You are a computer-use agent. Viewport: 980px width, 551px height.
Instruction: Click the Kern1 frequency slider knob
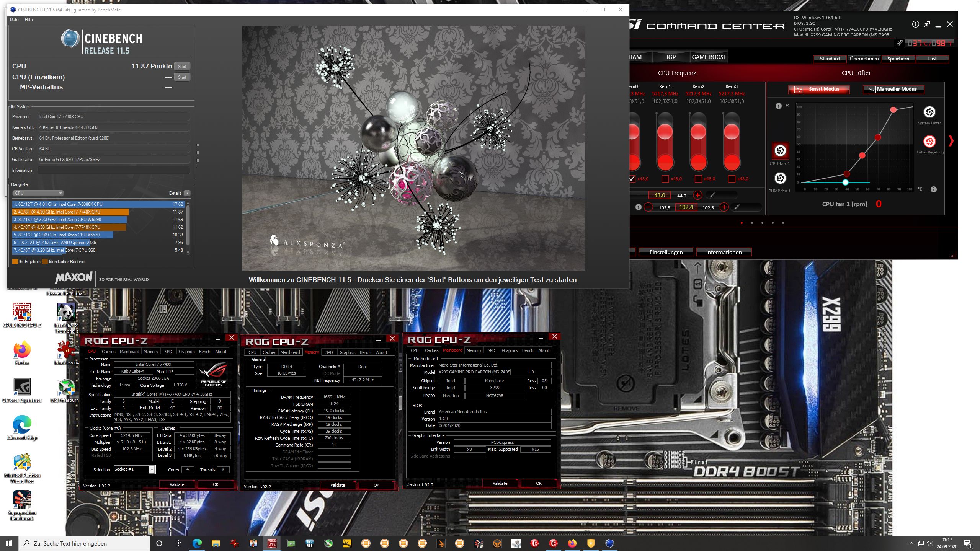665,132
